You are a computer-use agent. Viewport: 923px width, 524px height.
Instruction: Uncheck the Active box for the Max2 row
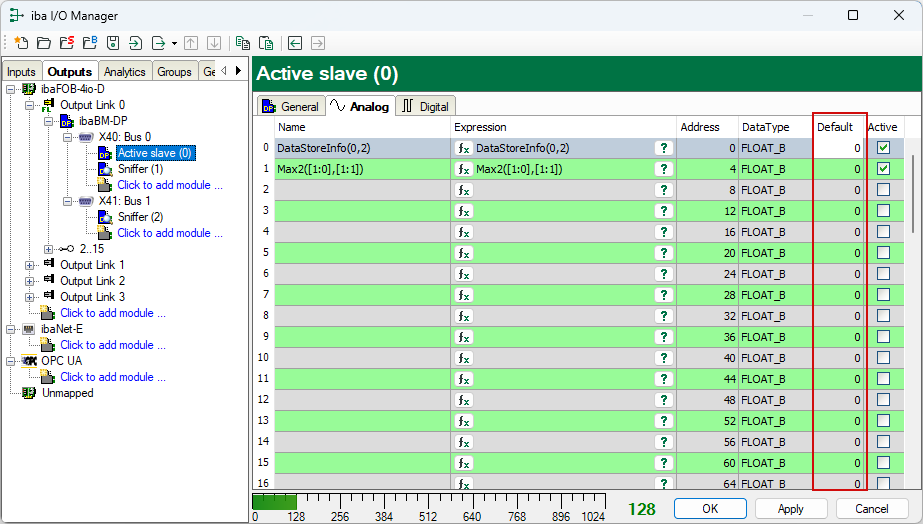[883, 169]
